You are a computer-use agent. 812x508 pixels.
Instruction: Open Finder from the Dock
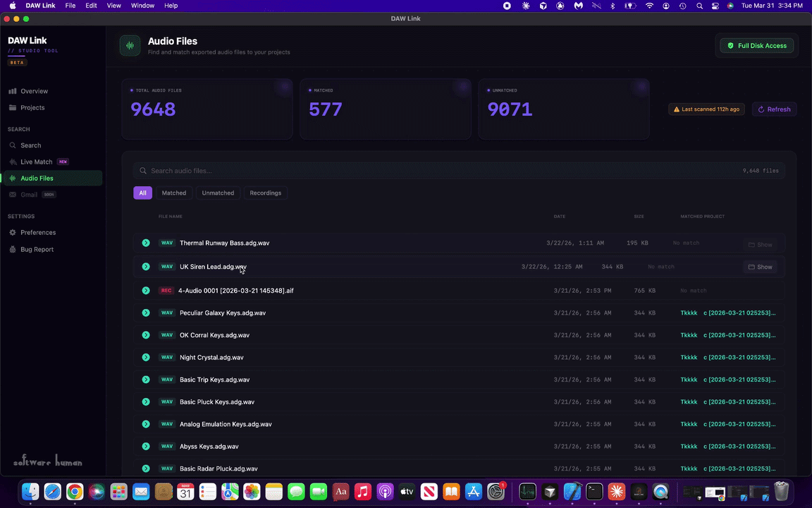click(30, 491)
